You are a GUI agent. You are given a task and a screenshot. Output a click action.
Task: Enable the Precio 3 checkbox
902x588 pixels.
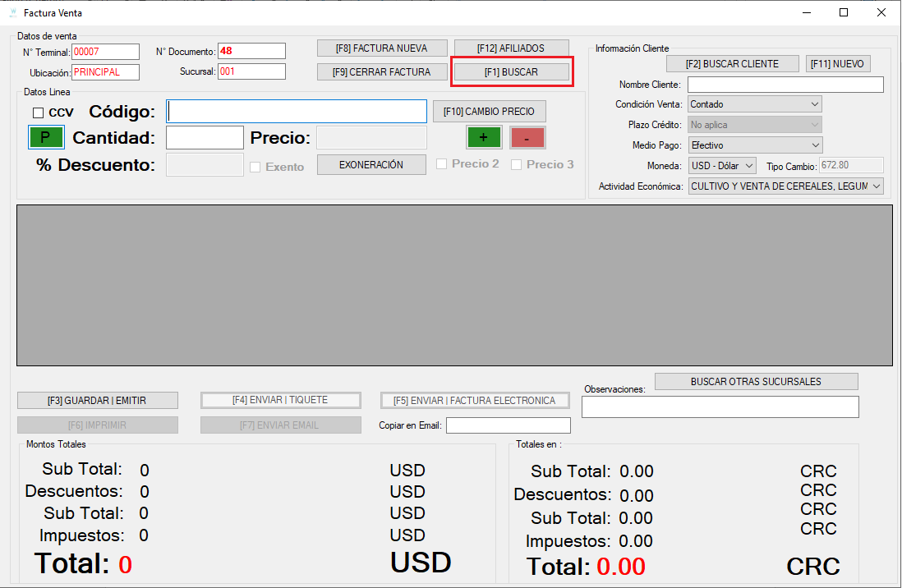tap(517, 164)
